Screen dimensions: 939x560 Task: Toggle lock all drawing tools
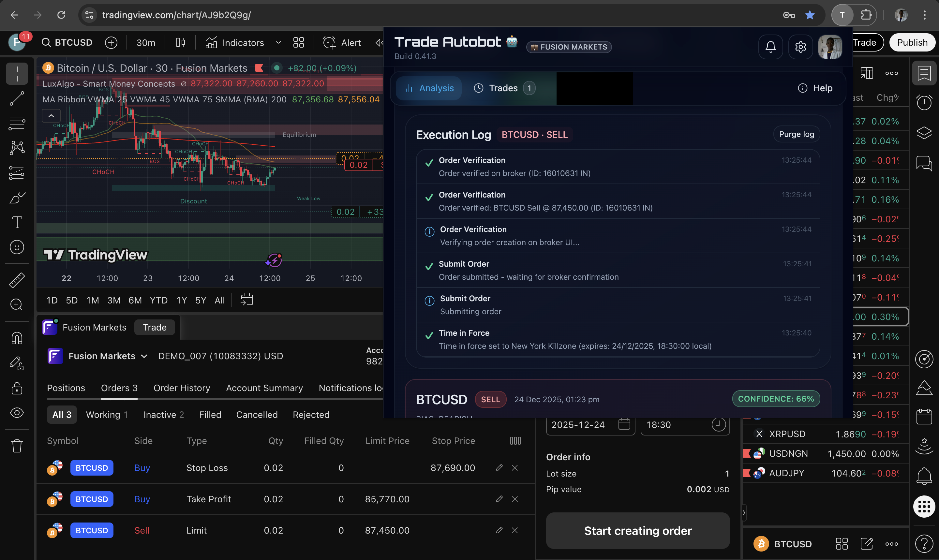tap(17, 388)
